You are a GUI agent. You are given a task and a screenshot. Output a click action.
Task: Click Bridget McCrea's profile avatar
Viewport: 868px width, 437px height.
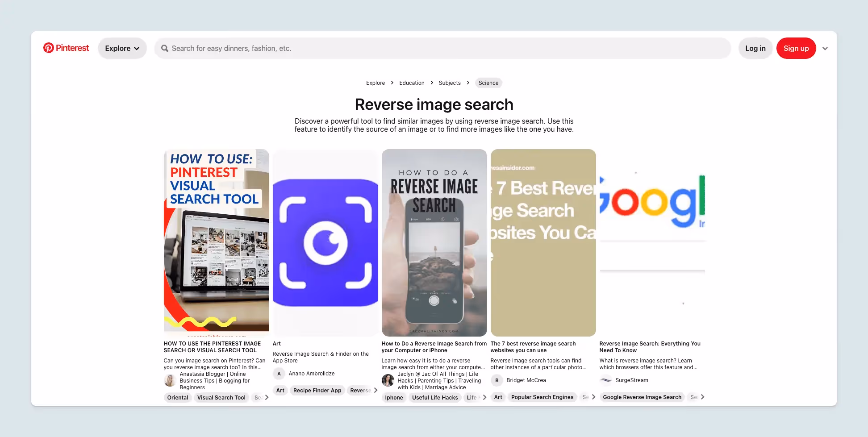[x=497, y=380]
